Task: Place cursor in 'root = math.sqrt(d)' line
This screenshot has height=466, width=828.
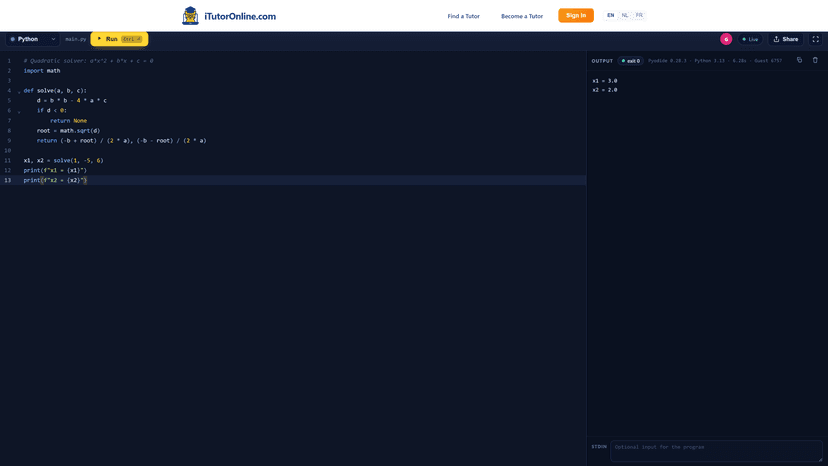Action: click(68, 131)
